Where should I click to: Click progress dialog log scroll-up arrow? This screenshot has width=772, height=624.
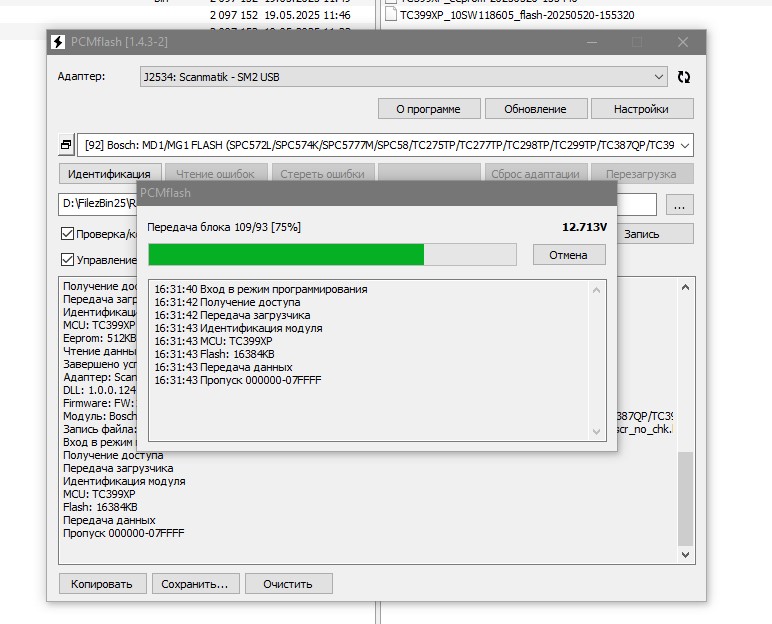(x=596, y=290)
